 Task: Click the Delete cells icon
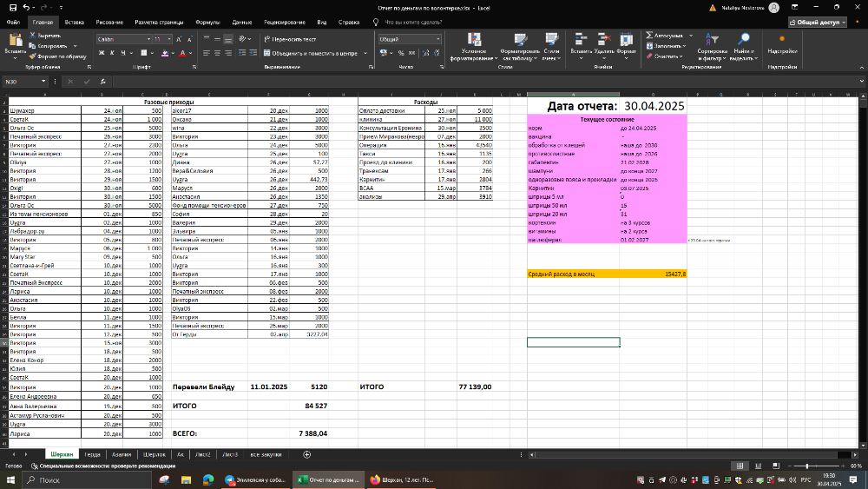[604, 39]
